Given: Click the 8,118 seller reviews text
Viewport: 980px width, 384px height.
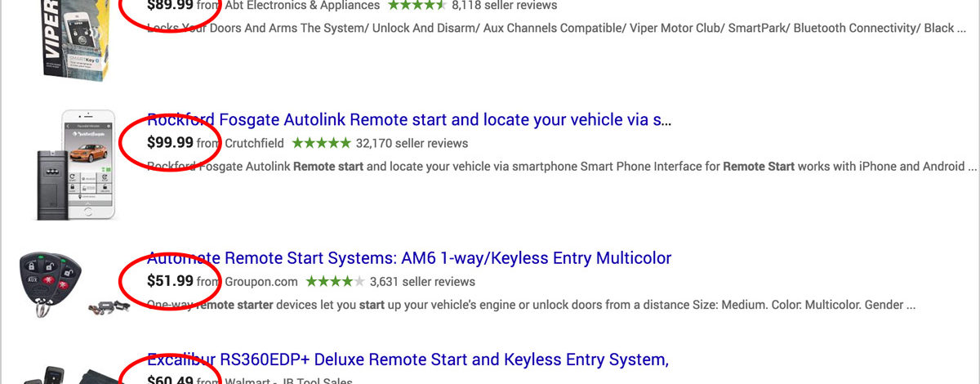Looking at the screenshot, I should pyautogui.click(x=504, y=5).
